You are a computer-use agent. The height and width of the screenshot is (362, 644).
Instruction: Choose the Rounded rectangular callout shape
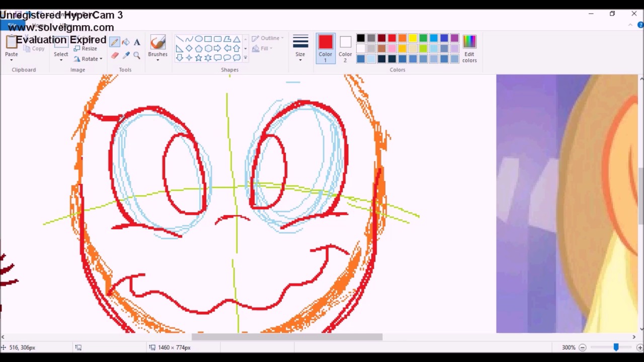217,57
